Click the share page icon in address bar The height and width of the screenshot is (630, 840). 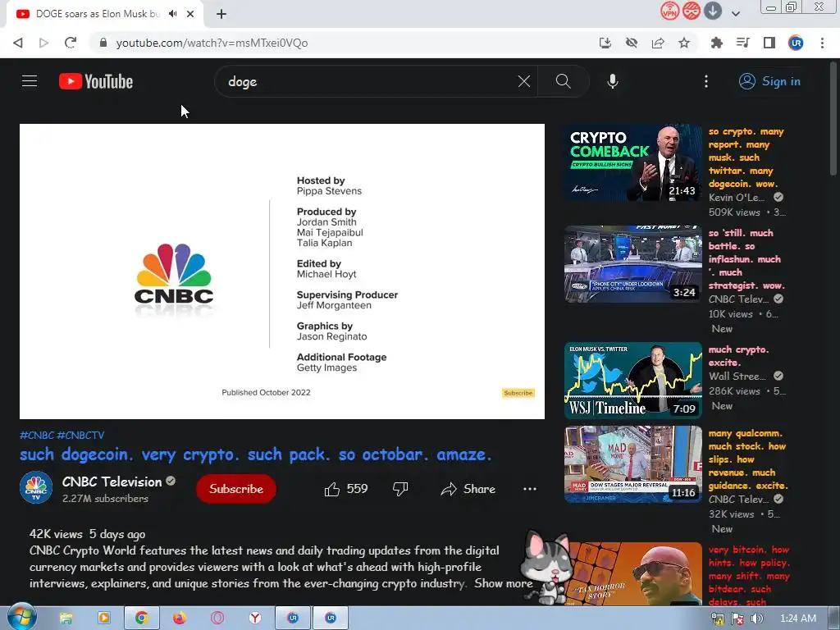[x=658, y=43]
